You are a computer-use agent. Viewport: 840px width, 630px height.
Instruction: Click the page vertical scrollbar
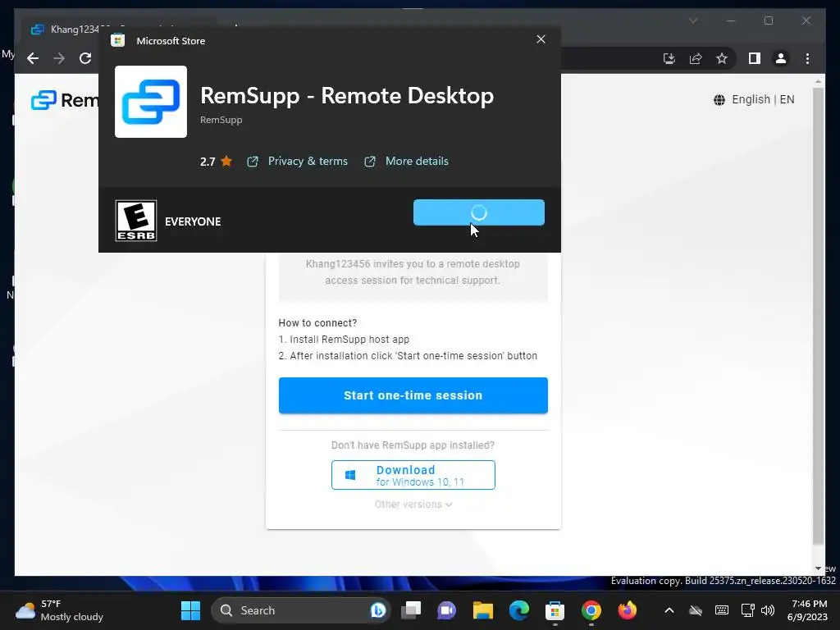[x=818, y=316]
